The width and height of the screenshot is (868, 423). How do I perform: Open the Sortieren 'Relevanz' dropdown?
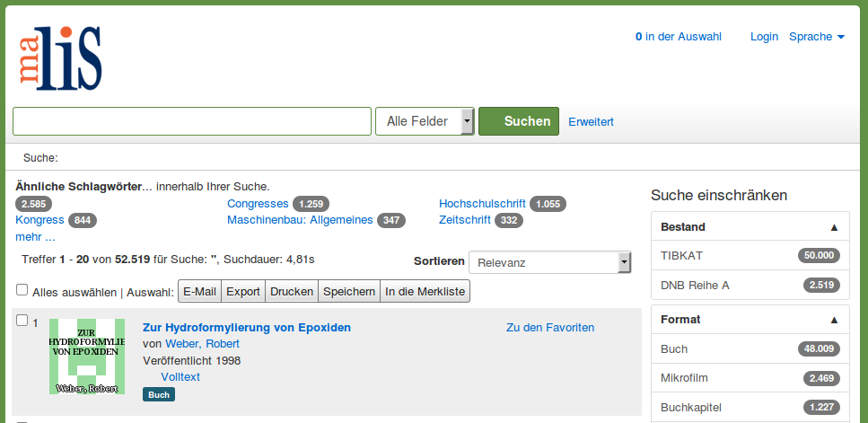549,262
